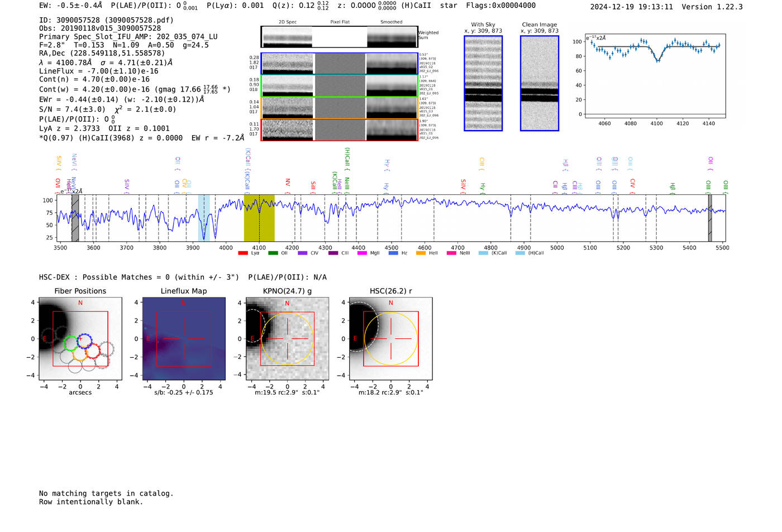Click the 'm:19.5 rc:2.9' caption under KPNO

click(x=287, y=392)
